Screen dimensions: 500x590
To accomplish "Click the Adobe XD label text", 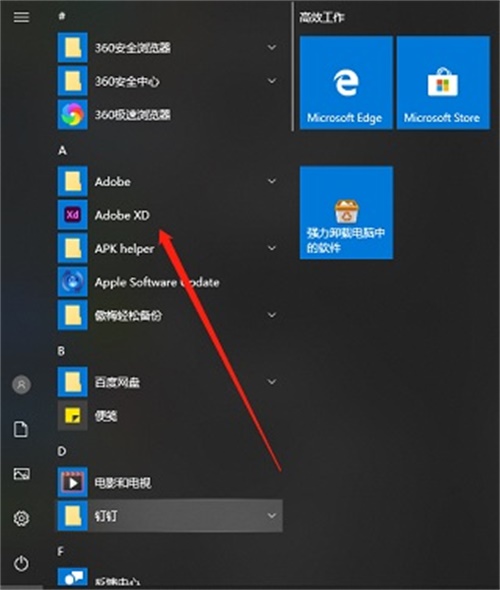I will point(122,215).
